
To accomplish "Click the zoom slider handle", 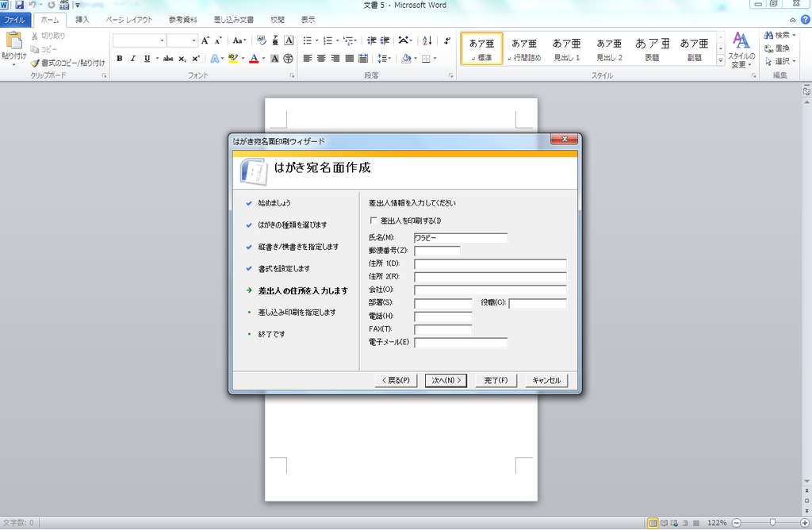I will pyautogui.click(x=772, y=524).
